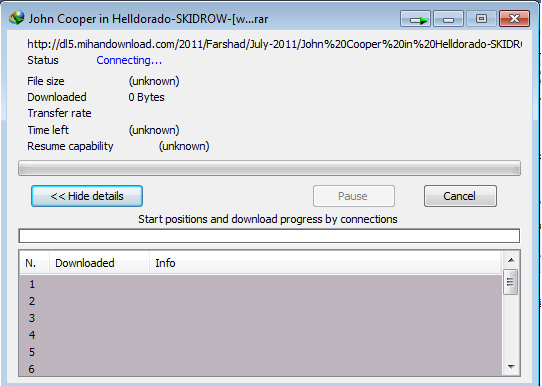Image resolution: width=542 pixels, height=386 pixels.
Task: Click the Info column header
Action: (x=325, y=263)
